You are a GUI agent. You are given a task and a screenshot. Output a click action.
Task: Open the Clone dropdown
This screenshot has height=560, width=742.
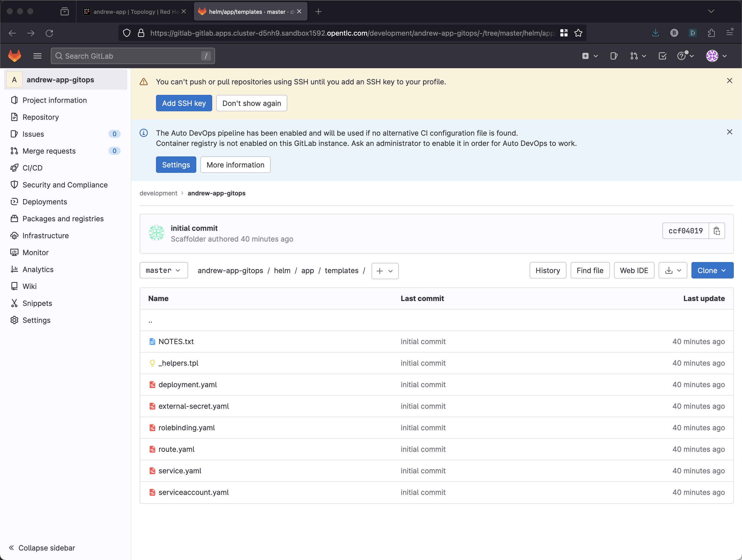pos(712,270)
